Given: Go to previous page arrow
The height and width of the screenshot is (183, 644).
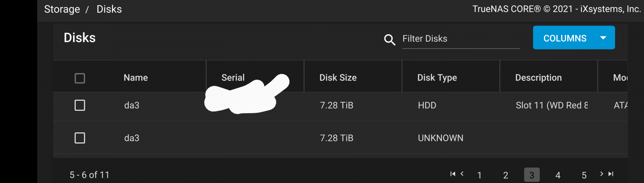Looking at the screenshot, I should click(x=462, y=174).
